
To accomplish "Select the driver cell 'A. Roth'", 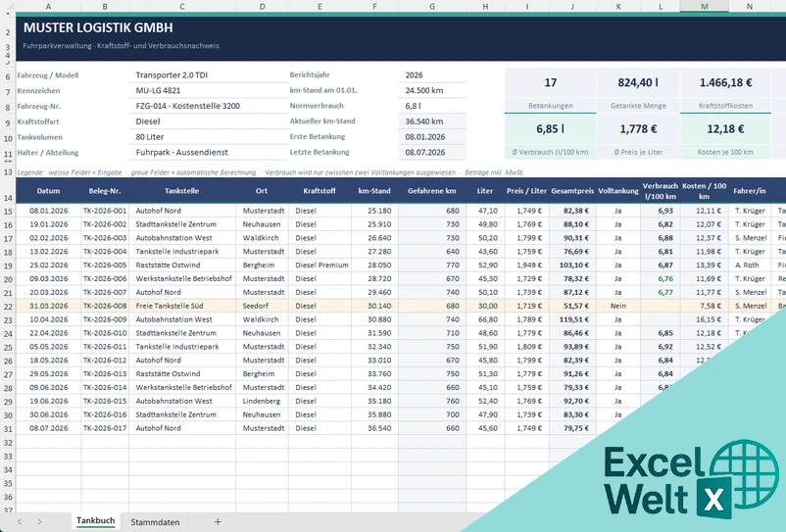I will click(750, 265).
